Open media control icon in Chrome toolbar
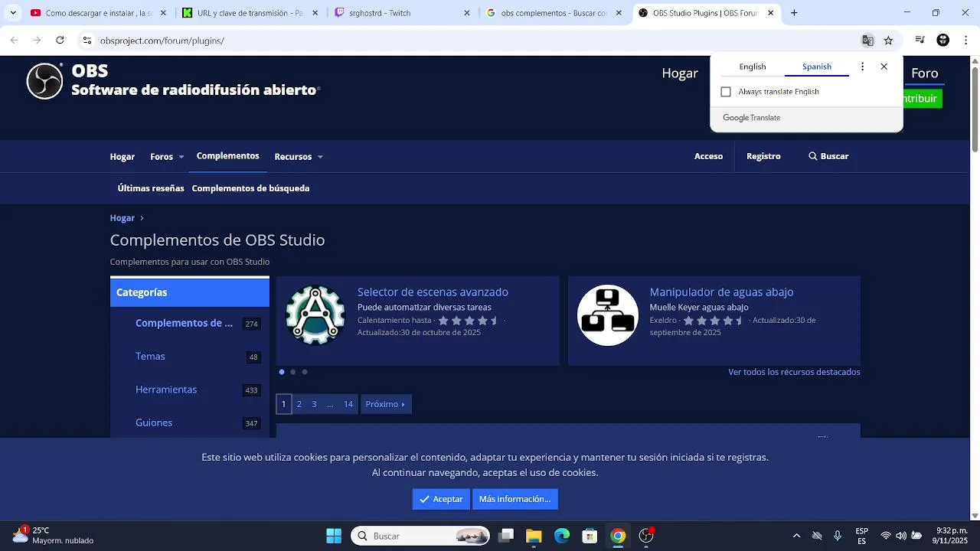Screen dimensions: 980x551 pyautogui.click(x=920, y=41)
